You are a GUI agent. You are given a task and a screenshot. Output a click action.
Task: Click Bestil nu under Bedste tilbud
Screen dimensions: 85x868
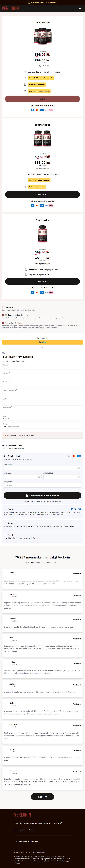(42, 194)
